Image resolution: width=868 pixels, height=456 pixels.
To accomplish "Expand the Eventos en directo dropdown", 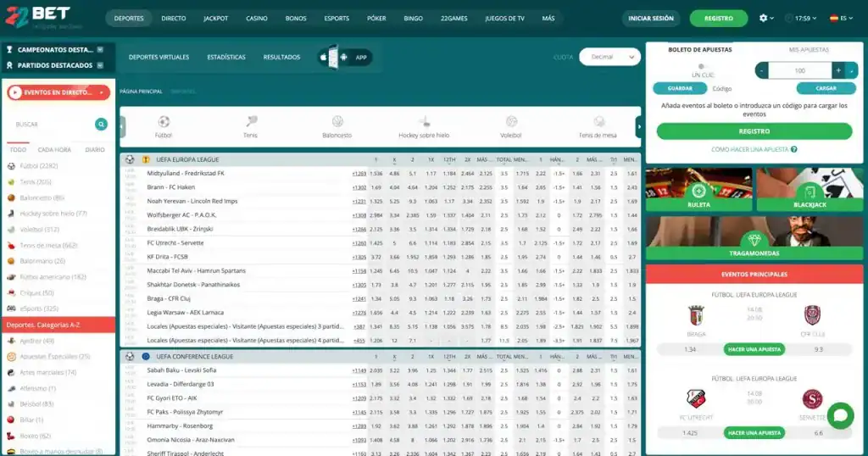I will coord(102,92).
